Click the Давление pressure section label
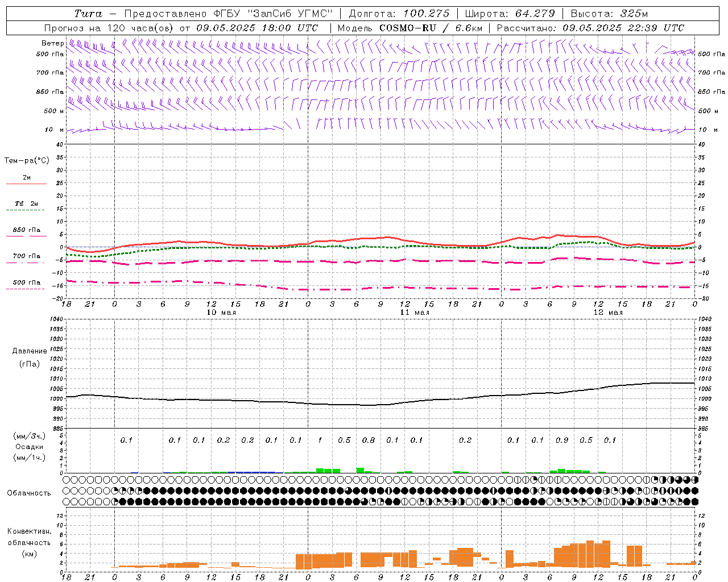728x582 pixels. tap(30, 351)
